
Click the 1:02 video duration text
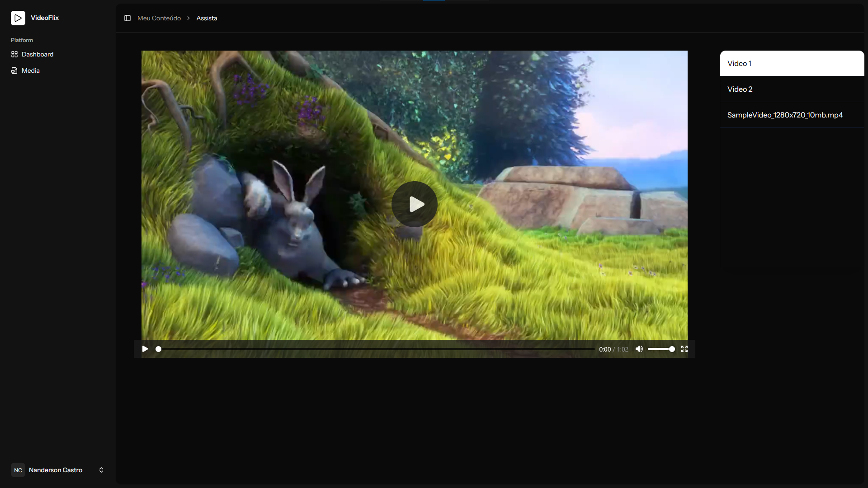[x=623, y=349]
